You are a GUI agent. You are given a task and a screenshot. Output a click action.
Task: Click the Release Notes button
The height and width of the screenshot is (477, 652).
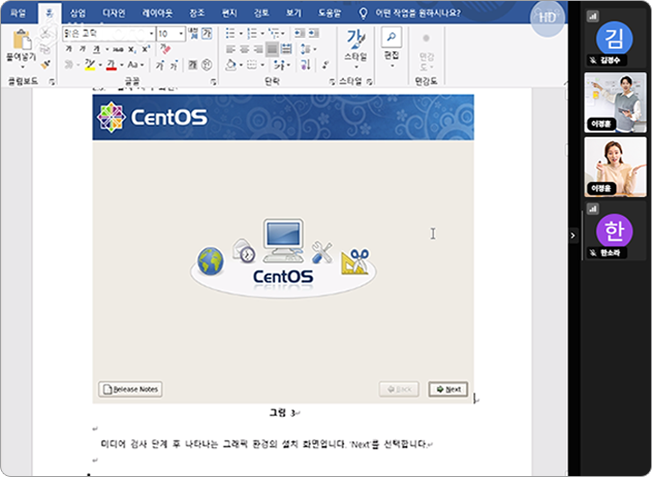131,389
